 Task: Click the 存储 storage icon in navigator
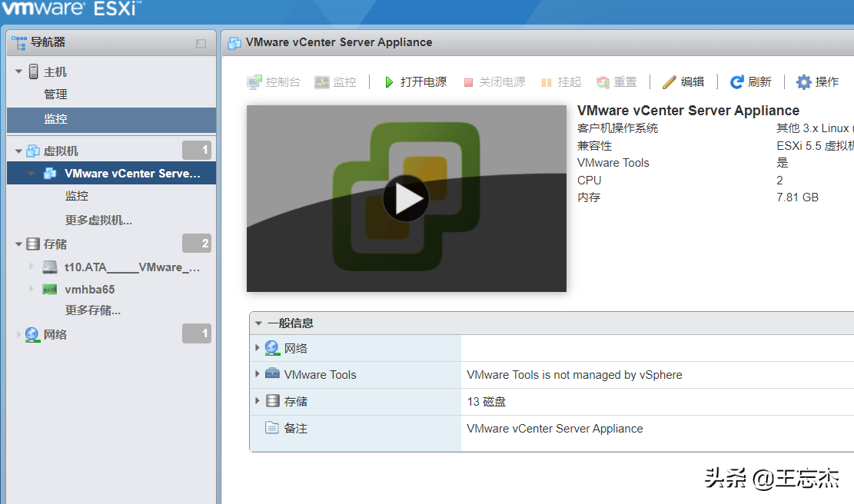pyautogui.click(x=33, y=244)
